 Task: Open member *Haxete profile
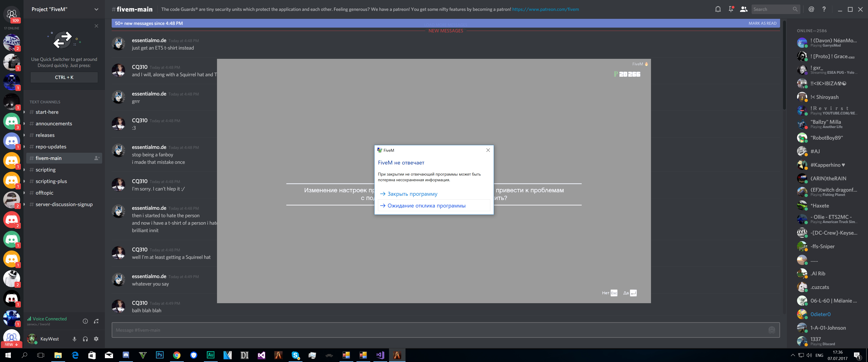pyautogui.click(x=827, y=205)
